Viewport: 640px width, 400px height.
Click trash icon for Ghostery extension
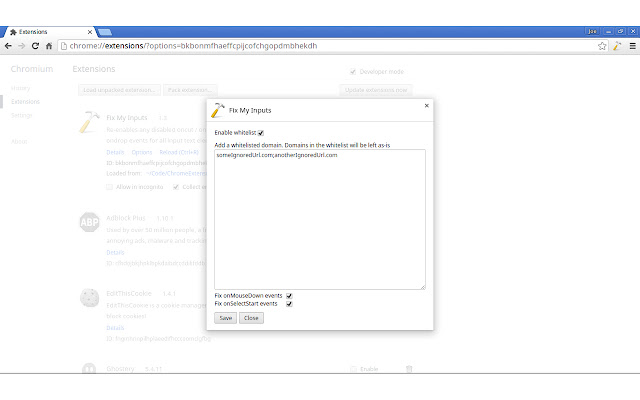click(x=409, y=369)
